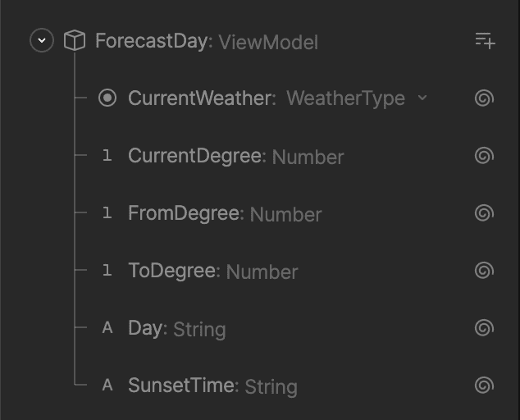This screenshot has height=420, width=520.
Task: Add a new property to ForecastDay
Action: (485, 40)
